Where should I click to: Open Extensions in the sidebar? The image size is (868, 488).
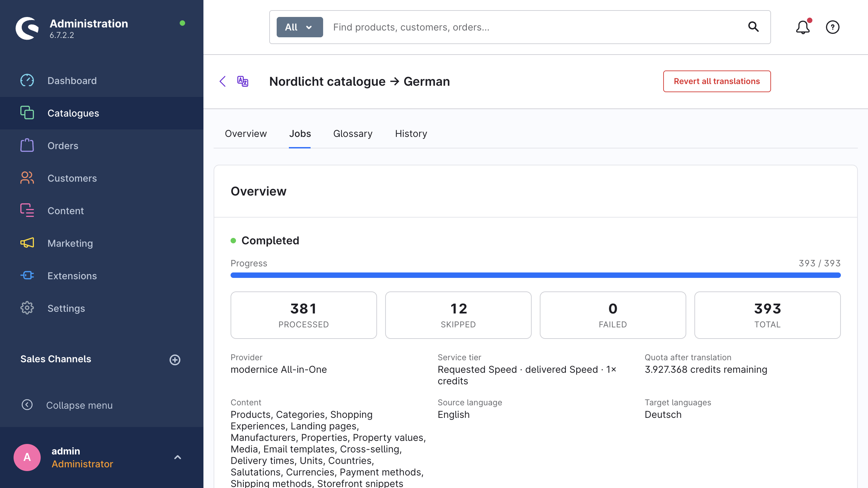[102, 276]
